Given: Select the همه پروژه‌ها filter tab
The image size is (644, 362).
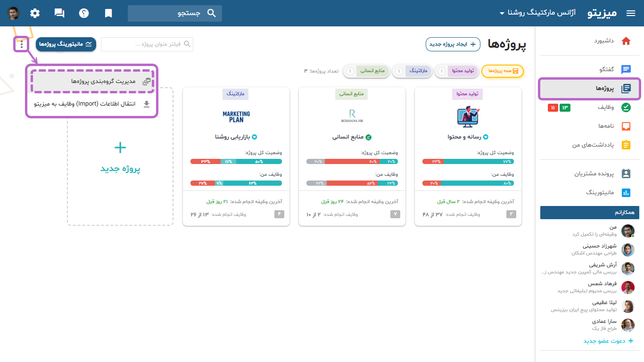Looking at the screenshot, I should click(x=503, y=71).
